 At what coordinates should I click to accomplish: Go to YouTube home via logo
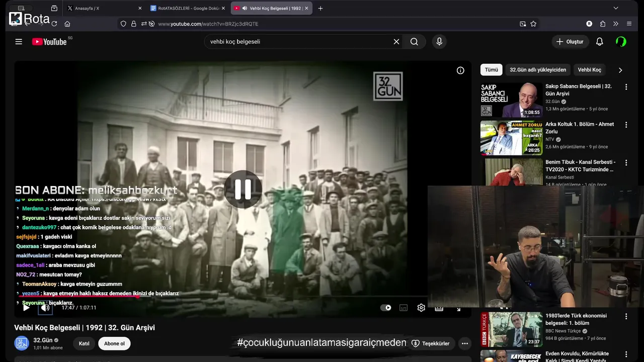pyautogui.click(x=49, y=42)
